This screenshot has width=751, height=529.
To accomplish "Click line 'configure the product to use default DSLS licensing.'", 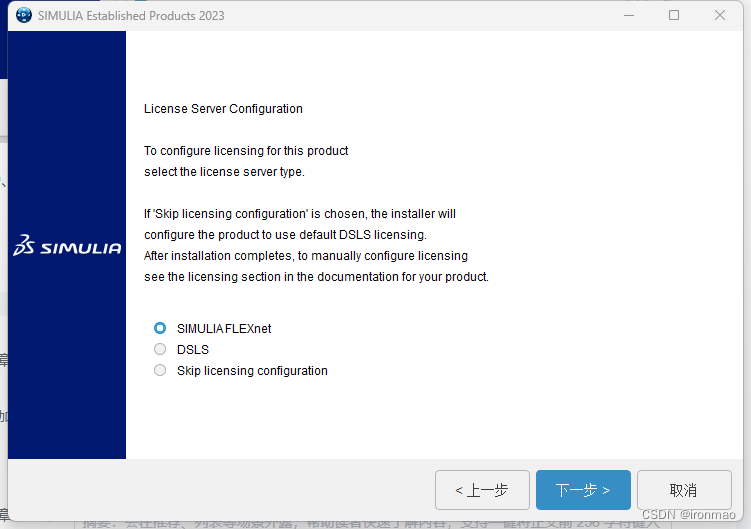I will click(x=285, y=235).
